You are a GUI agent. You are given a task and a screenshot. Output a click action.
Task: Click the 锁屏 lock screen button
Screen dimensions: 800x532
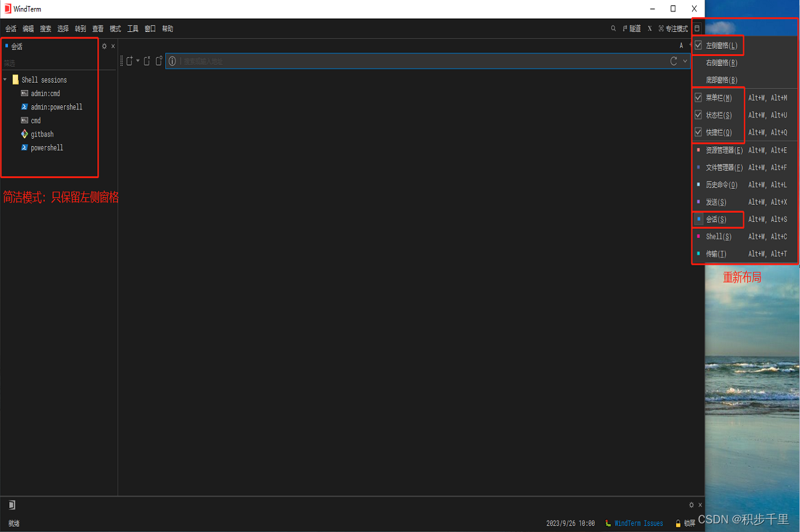(x=685, y=523)
